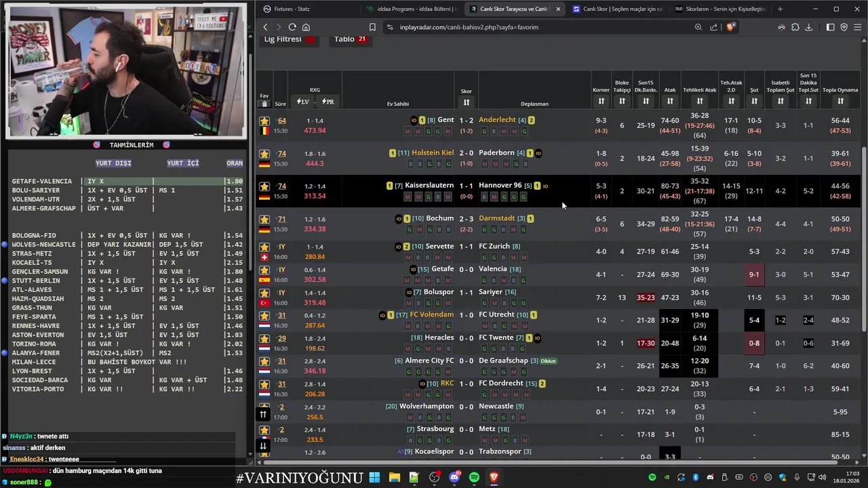Sort by Atak column arrows

point(670,101)
